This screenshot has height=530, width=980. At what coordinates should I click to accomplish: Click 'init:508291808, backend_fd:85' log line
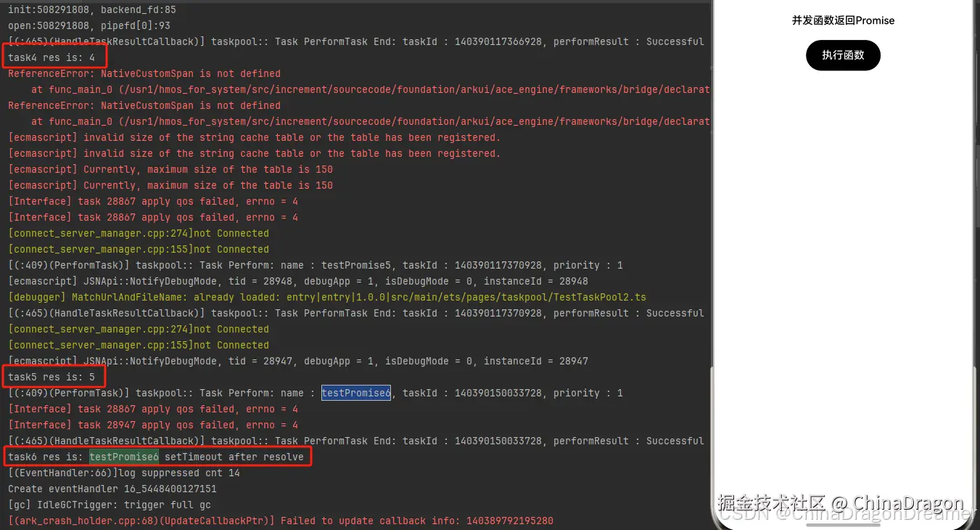point(92,9)
